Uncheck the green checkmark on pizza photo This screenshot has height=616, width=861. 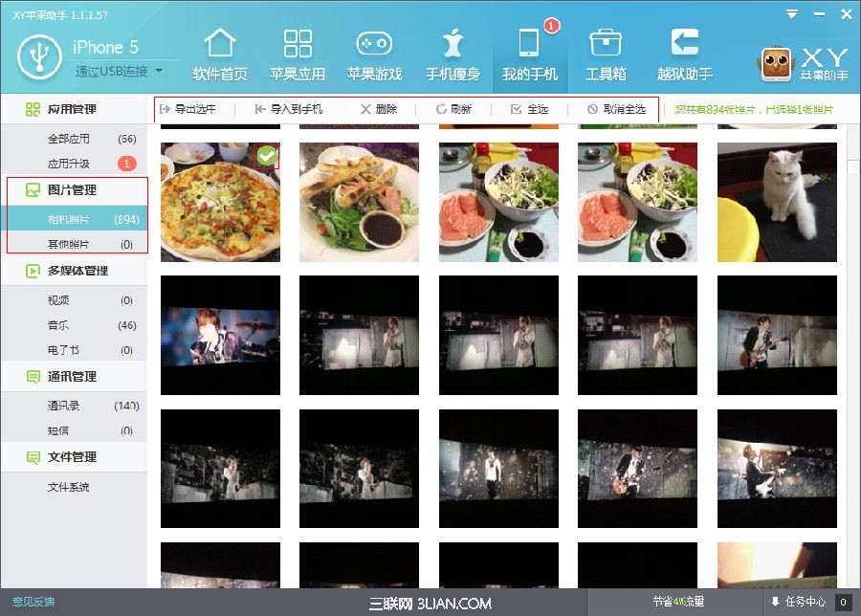coord(267,157)
